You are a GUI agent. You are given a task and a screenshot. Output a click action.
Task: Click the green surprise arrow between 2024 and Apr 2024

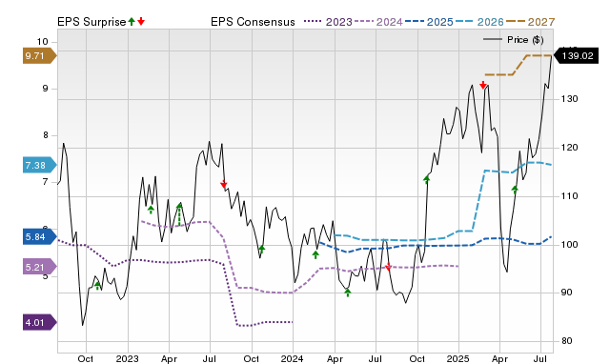pyautogui.click(x=315, y=254)
